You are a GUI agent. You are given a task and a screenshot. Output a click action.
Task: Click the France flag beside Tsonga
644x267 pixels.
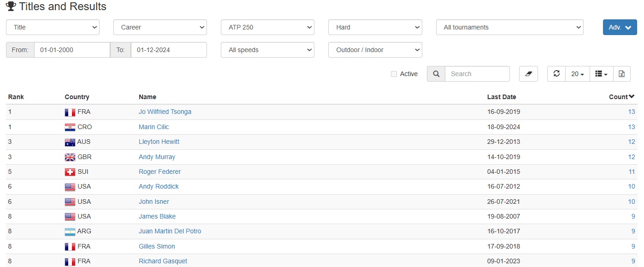click(x=70, y=112)
